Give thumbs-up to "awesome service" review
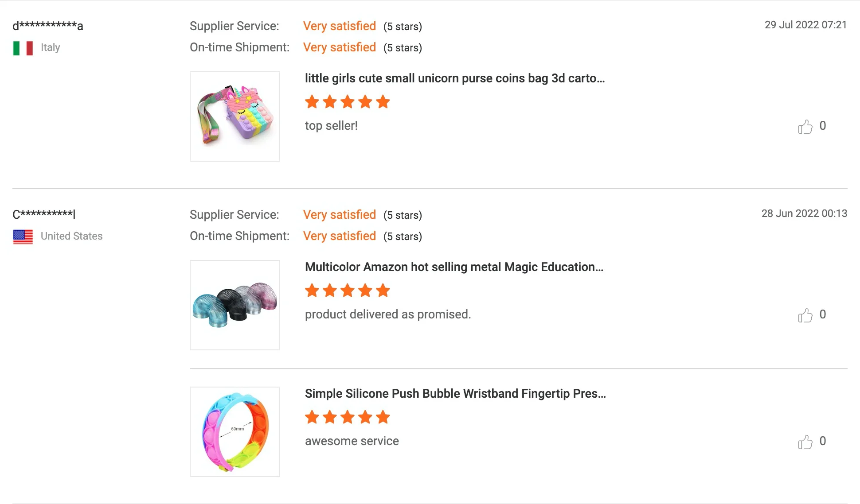This screenshot has height=504, width=860. point(805,442)
